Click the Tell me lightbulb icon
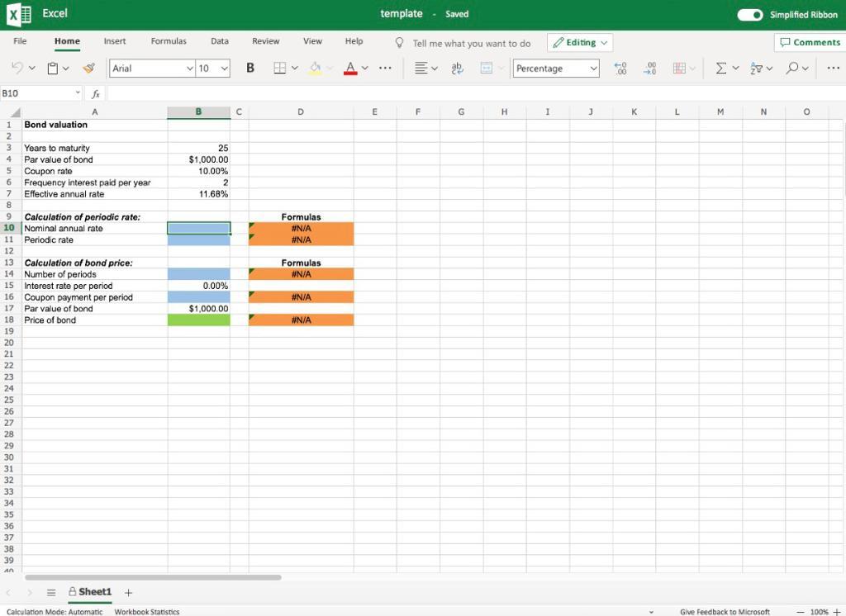This screenshot has width=846, height=616. coord(399,43)
